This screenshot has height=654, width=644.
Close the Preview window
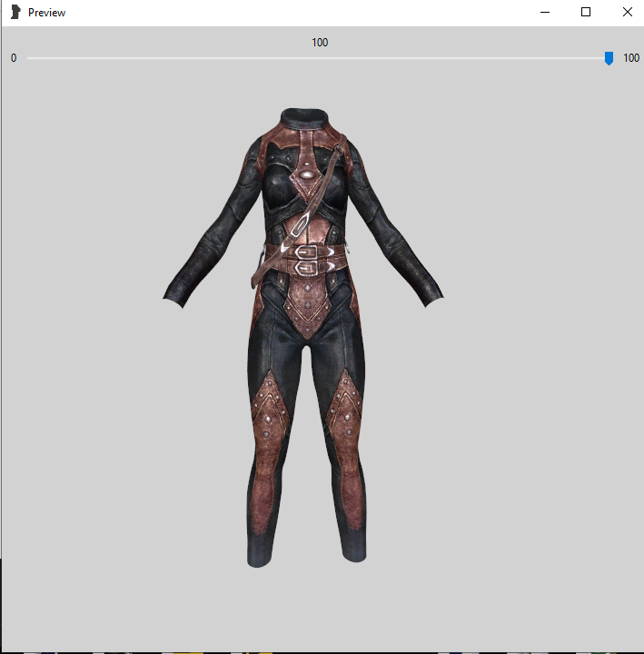(627, 12)
